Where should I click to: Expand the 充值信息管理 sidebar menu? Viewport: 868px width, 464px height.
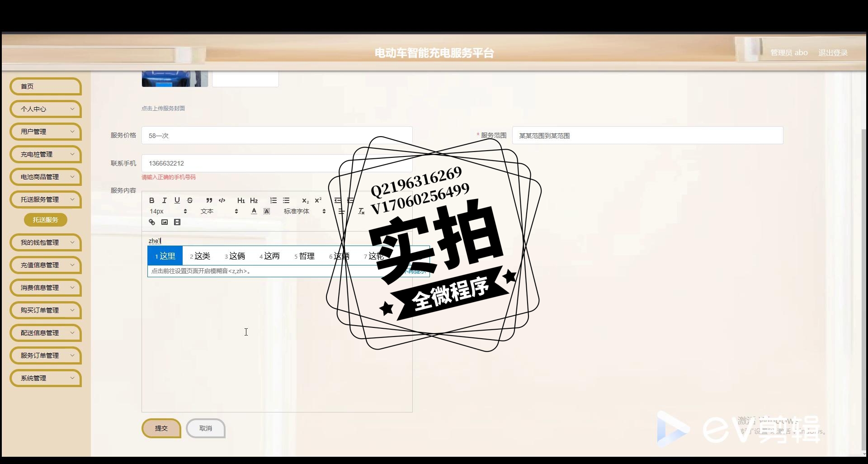coord(45,265)
